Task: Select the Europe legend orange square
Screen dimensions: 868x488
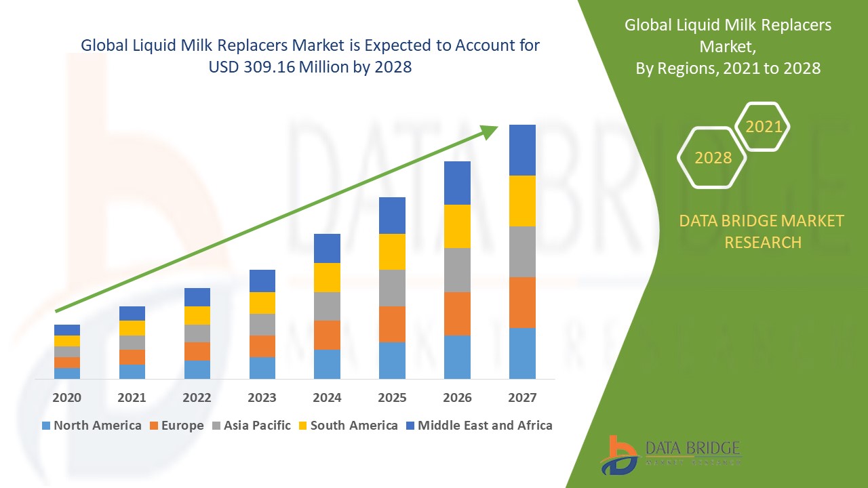Action: 154,426
